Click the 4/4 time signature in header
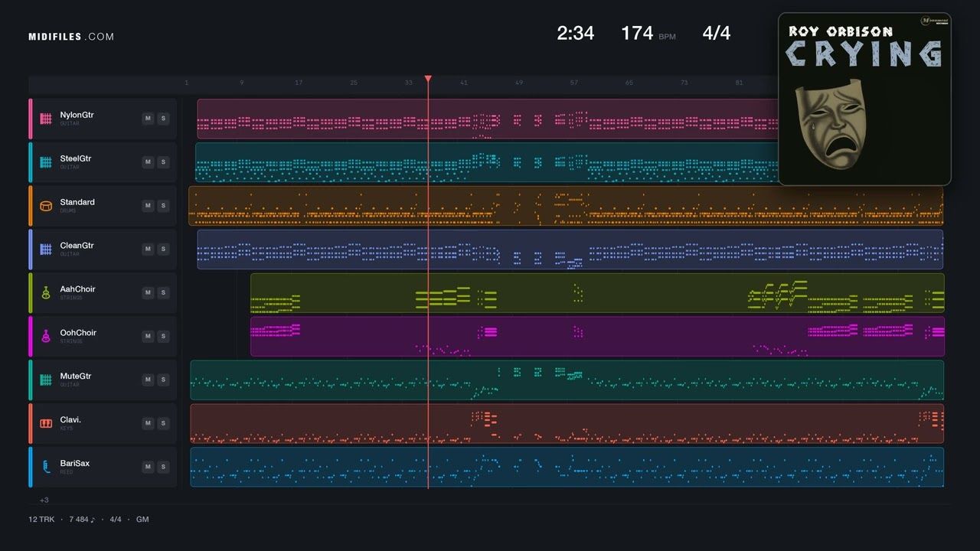 [717, 33]
